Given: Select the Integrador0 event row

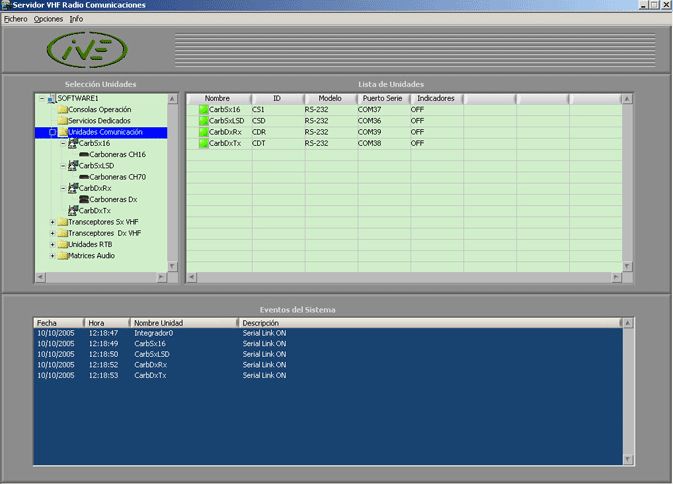Looking at the screenshot, I should (x=328, y=333).
